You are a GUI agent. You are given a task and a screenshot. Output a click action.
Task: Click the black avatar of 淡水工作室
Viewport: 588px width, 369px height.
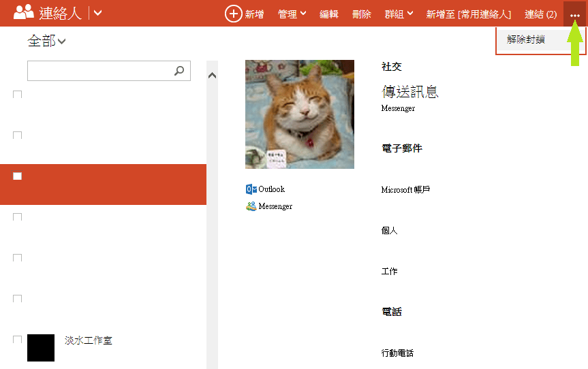pyautogui.click(x=41, y=348)
